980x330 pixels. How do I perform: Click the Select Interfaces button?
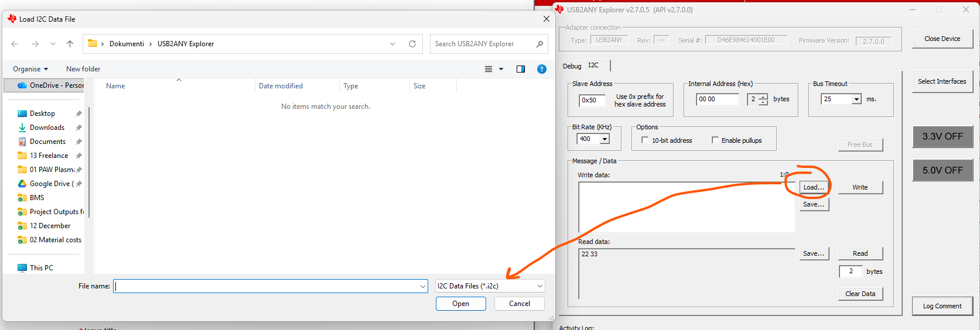point(942,81)
